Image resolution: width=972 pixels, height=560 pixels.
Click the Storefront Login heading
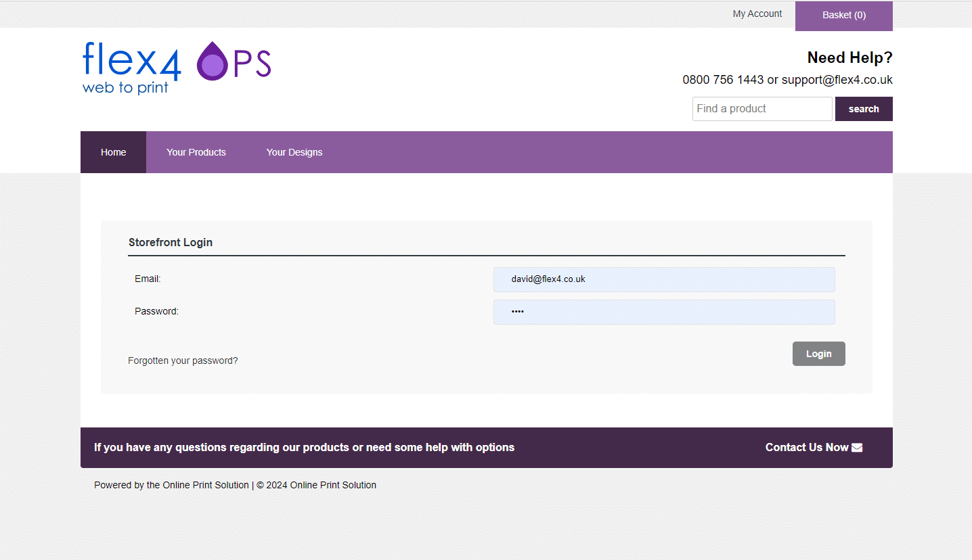click(x=171, y=242)
